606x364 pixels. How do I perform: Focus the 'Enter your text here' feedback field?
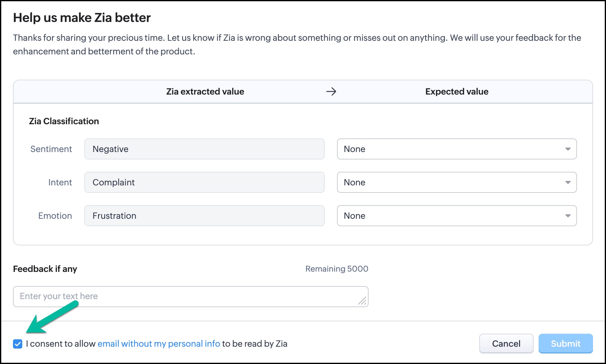pyautogui.click(x=186, y=296)
